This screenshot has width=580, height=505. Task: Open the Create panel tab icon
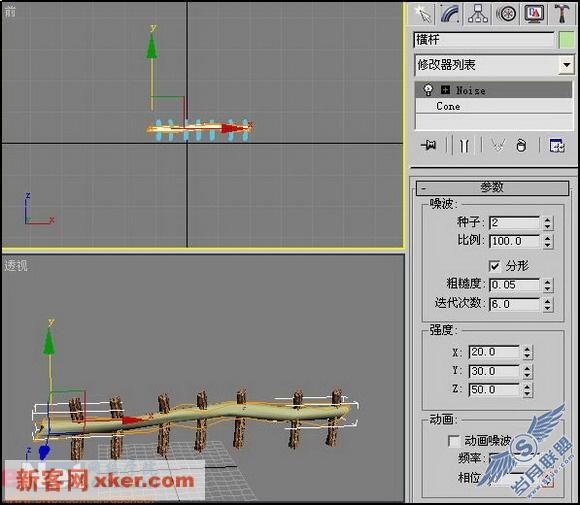point(423,14)
